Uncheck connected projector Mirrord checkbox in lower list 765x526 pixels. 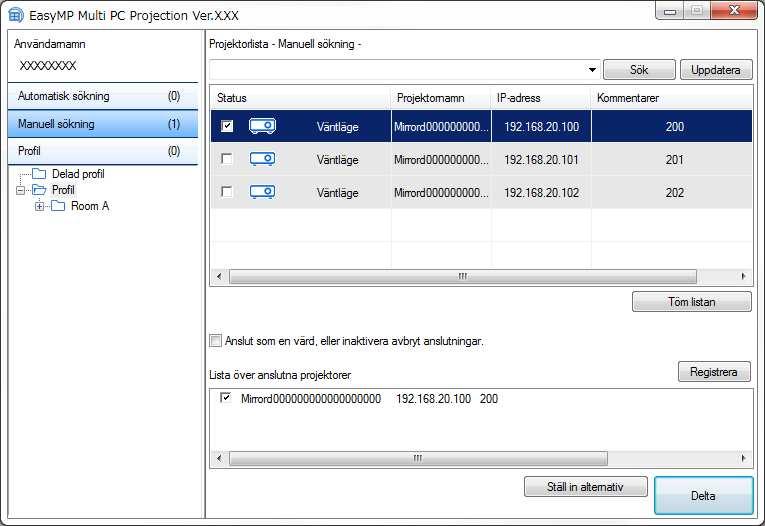point(225,398)
